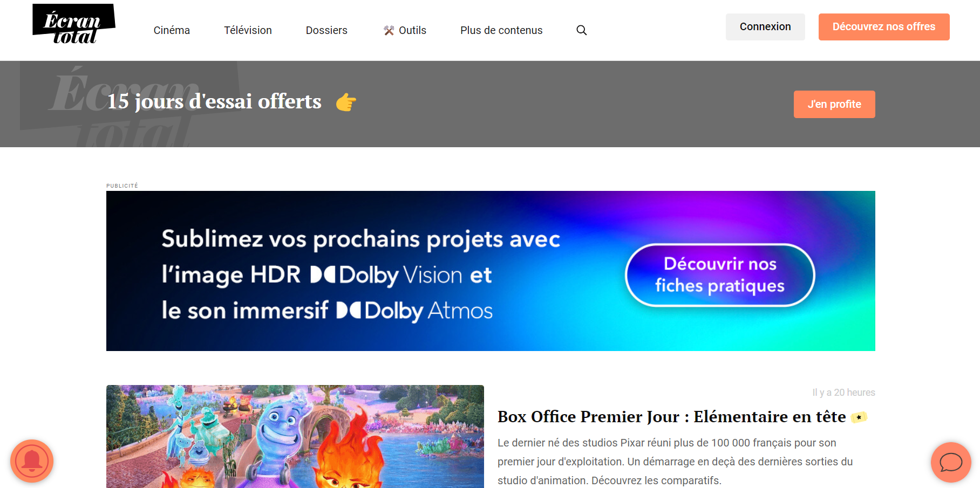
Task: Open the chat bubble icon
Action: [x=951, y=462]
